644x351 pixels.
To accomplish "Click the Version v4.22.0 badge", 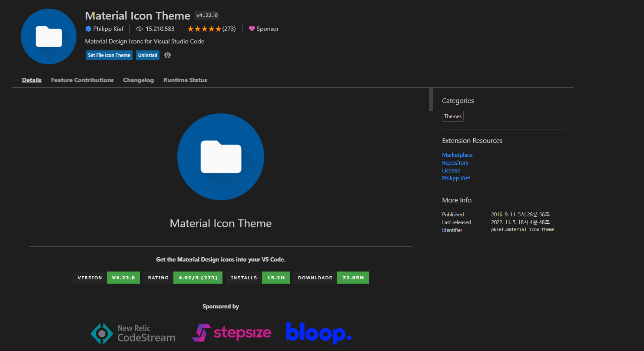I will tap(106, 278).
